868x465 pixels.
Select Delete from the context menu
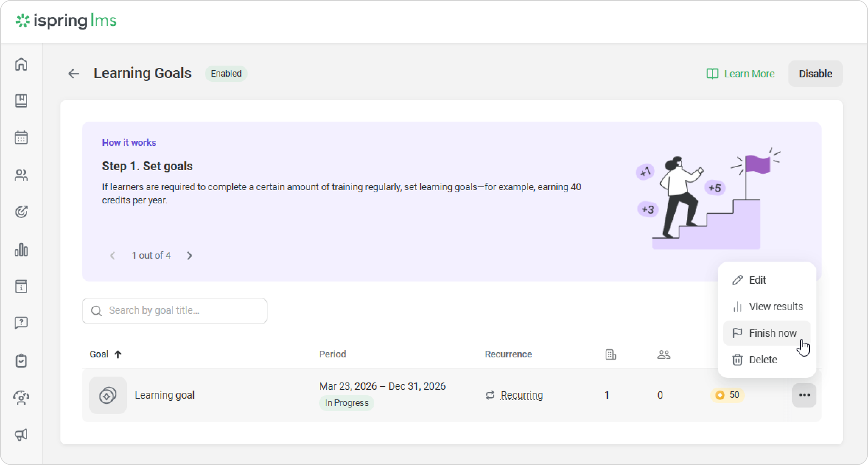[x=763, y=360]
